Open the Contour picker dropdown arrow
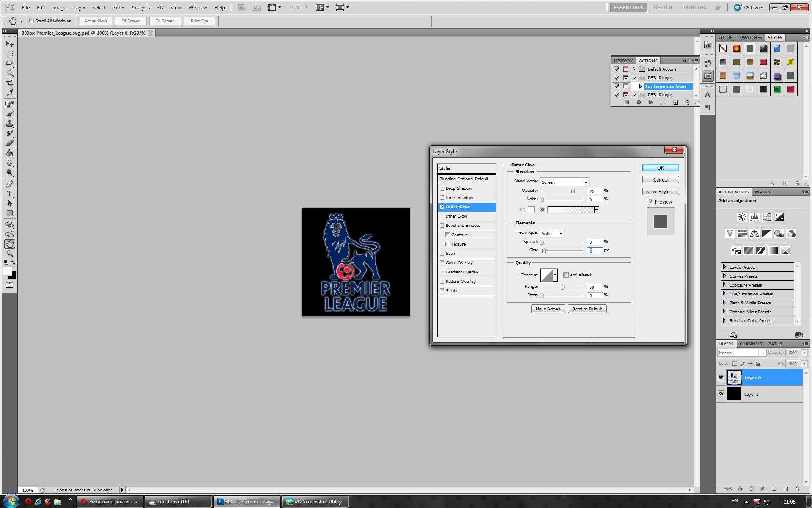This screenshot has width=812, height=508. click(555, 275)
